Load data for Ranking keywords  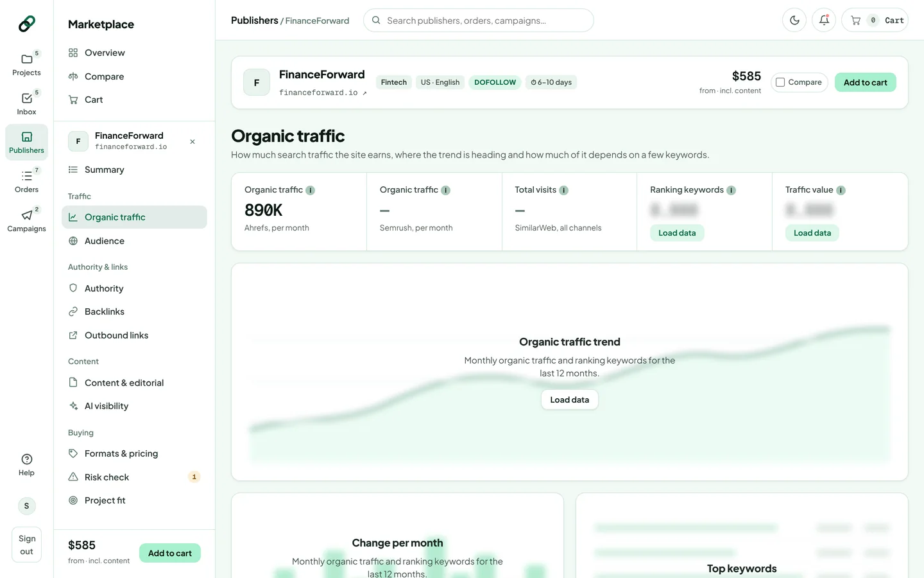tap(677, 232)
